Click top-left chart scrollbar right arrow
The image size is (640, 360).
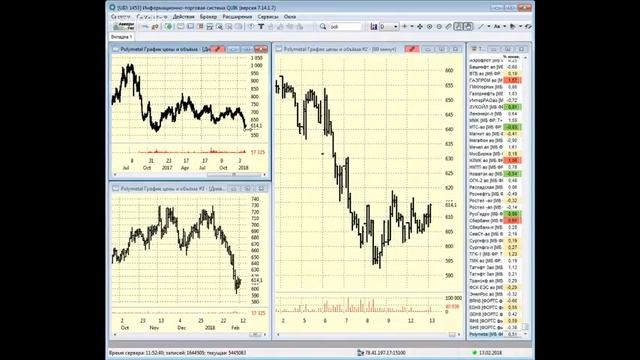pyautogui.click(x=264, y=175)
